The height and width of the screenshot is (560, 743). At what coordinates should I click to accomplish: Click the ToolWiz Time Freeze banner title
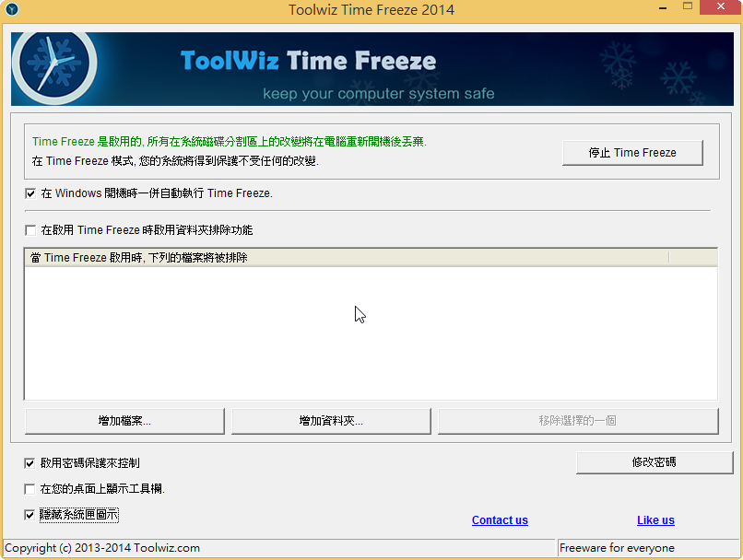[x=309, y=61]
